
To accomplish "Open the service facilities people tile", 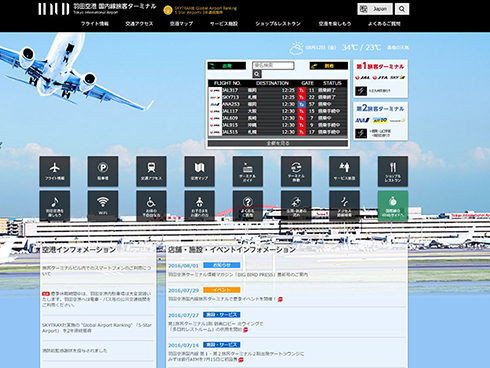I will tap(344, 171).
